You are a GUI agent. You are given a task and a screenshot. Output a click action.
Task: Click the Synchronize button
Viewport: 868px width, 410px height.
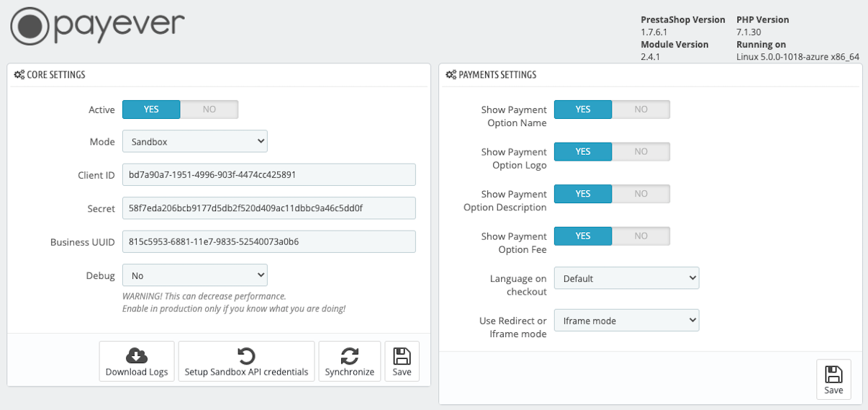(350, 361)
